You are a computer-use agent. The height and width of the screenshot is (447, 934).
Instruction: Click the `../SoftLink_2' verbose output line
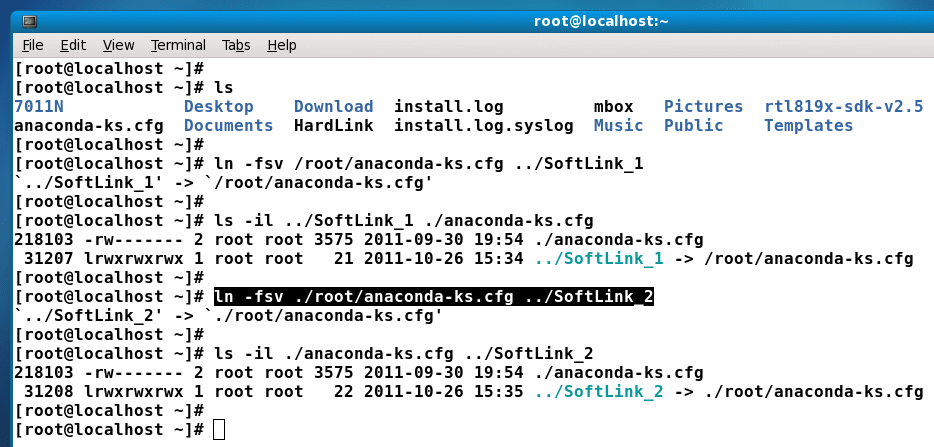coord(229,316)
